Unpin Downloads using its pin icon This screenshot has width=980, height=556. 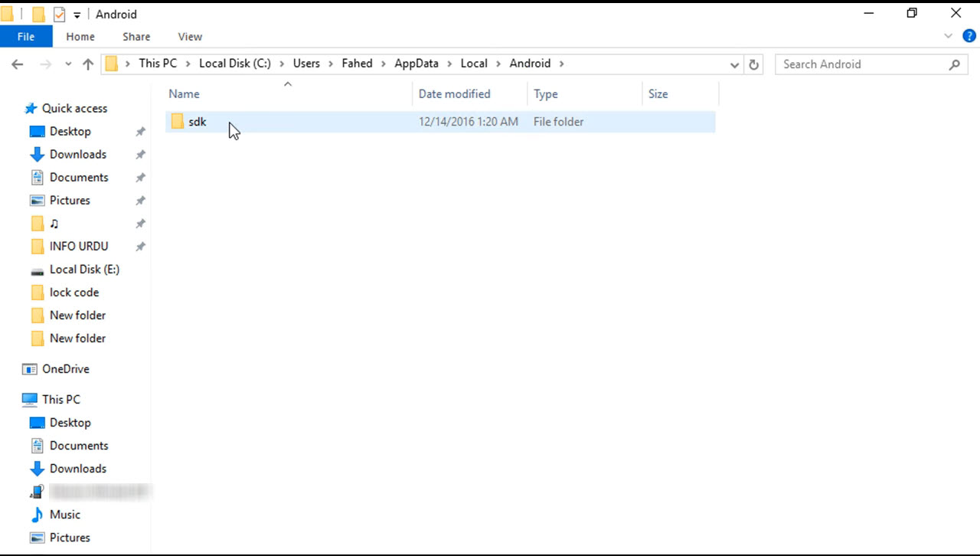tap(141, 155)
